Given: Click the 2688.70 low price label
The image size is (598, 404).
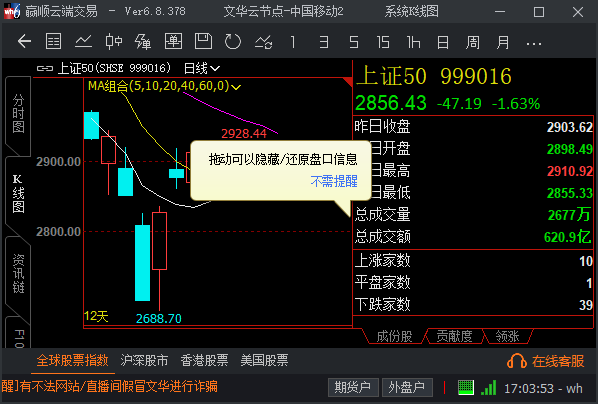Looking at the screenshot, I should point(159,319).
